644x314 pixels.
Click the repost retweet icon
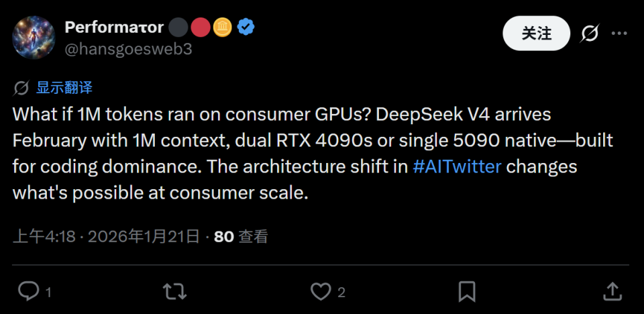click(x=175, y=291)
